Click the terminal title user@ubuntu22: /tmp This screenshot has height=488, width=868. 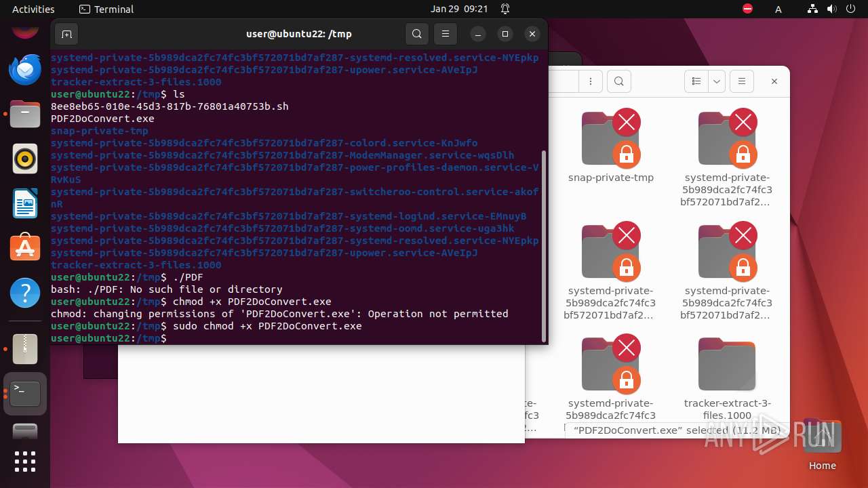pyautogui.click(x=299, y=34)
